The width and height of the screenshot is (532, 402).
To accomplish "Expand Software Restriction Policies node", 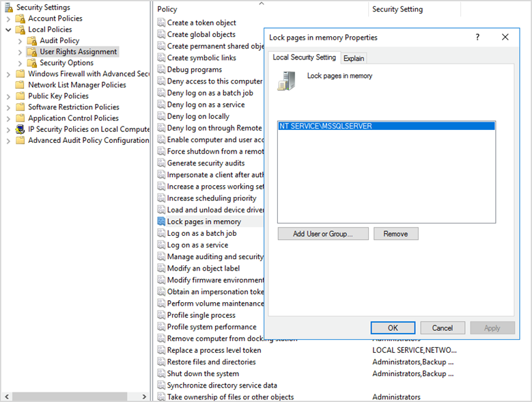I will [8, 107].
